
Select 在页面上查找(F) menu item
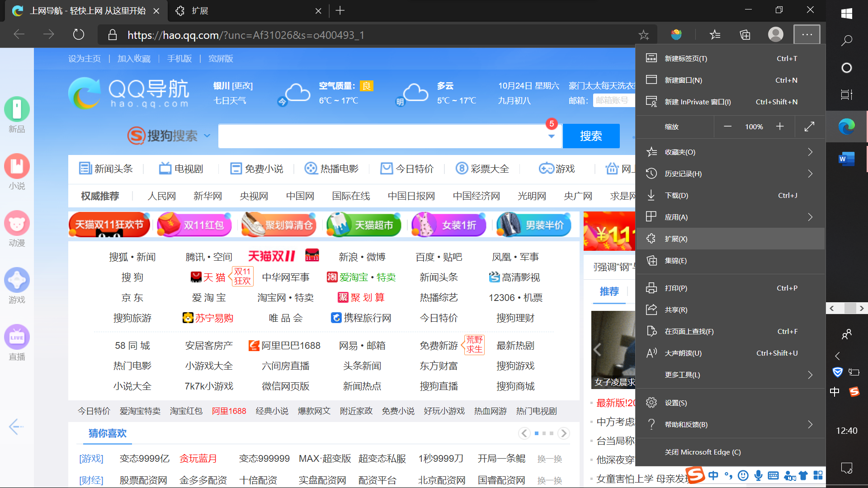(x=730, y=331)
